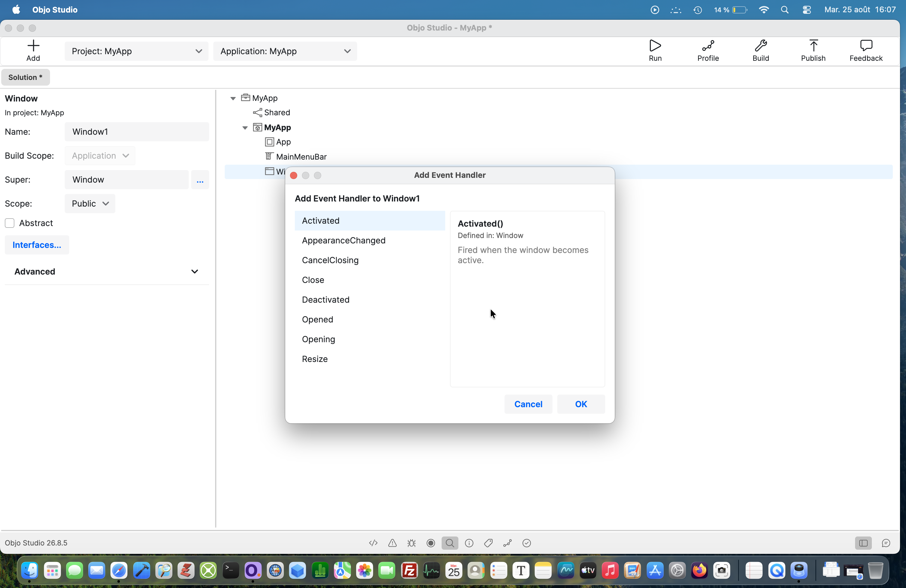Open the Interfaces... button
This screenshot has height=588, width=906.
(37, 245)
